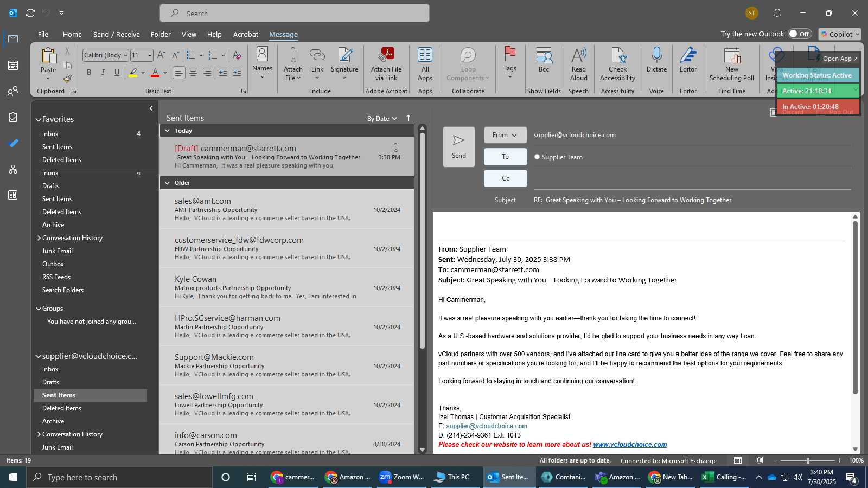This screenshot has height=488, width=868.
Task: Toggle sort order arrow in Sent Items
Action: coord(409,118)
